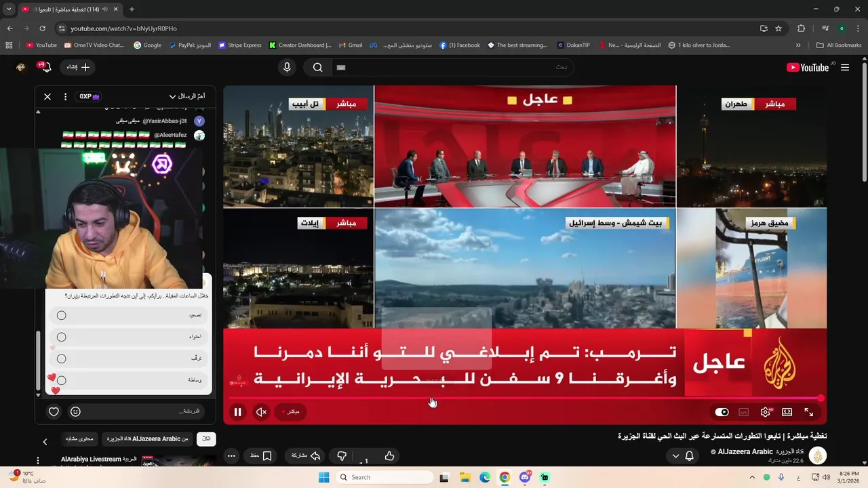This screenshot has width=868, height=488.
Task: Open more actions below the video
Action: coord(231,456)
